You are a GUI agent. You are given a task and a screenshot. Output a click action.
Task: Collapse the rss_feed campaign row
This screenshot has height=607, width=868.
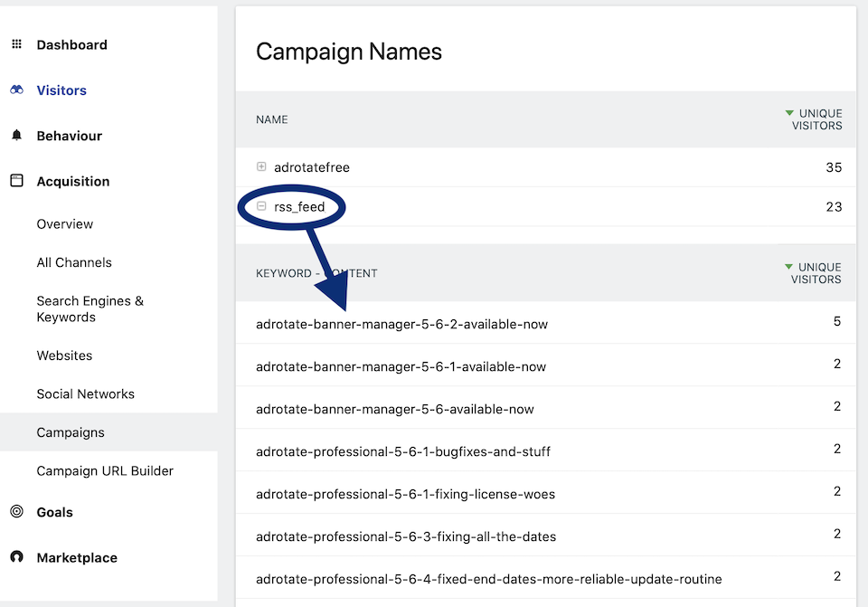[261, 206]
